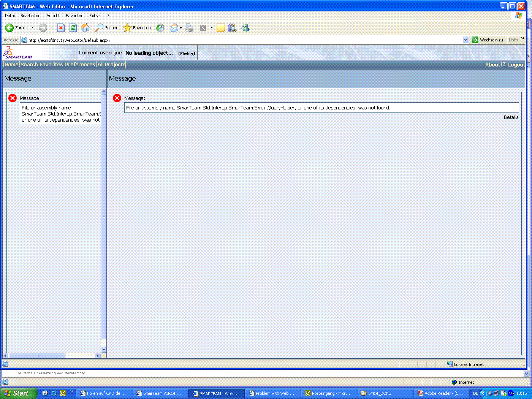Click the ? help link beside About

tap(504, 65)
